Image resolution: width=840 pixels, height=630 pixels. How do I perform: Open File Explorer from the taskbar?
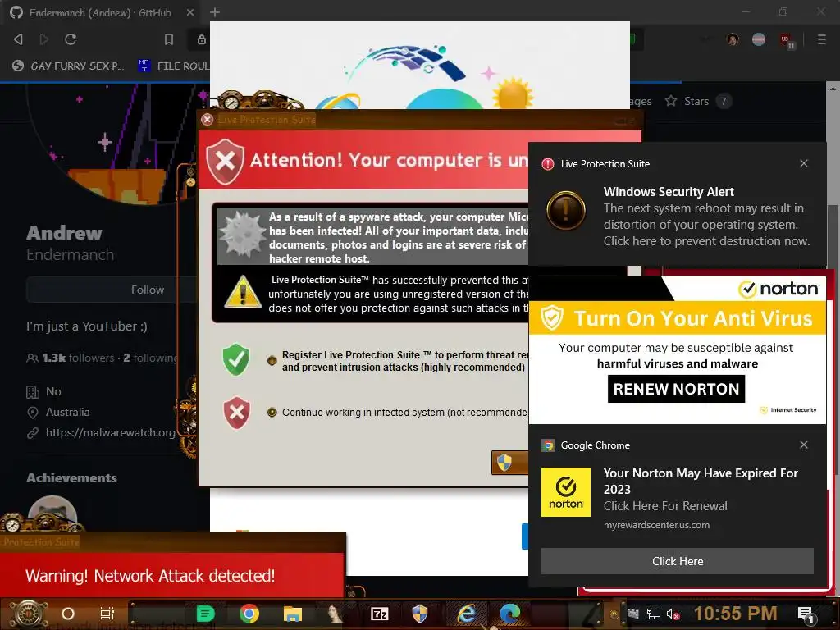293,614
